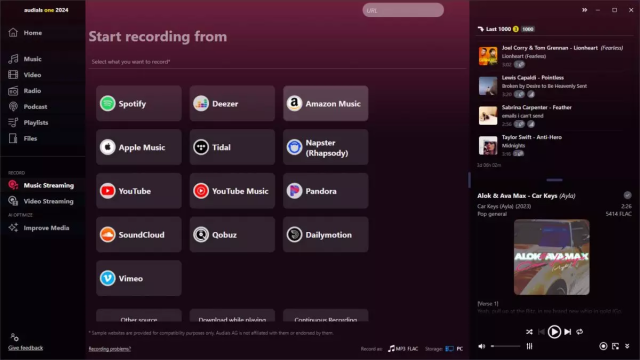
Task: Click the Lionheart album thumbnail
Action: (x=488, y=56)
